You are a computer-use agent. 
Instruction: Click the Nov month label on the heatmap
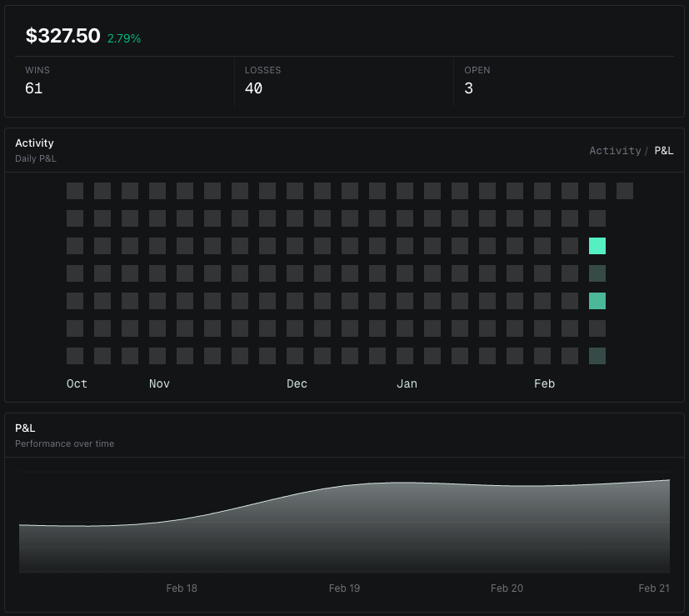(159, 383)
